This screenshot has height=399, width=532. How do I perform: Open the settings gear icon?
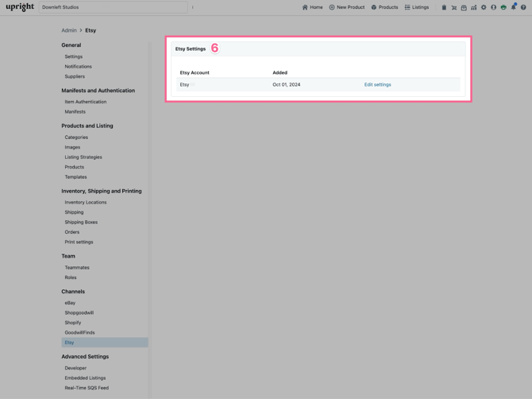point(484,7)
